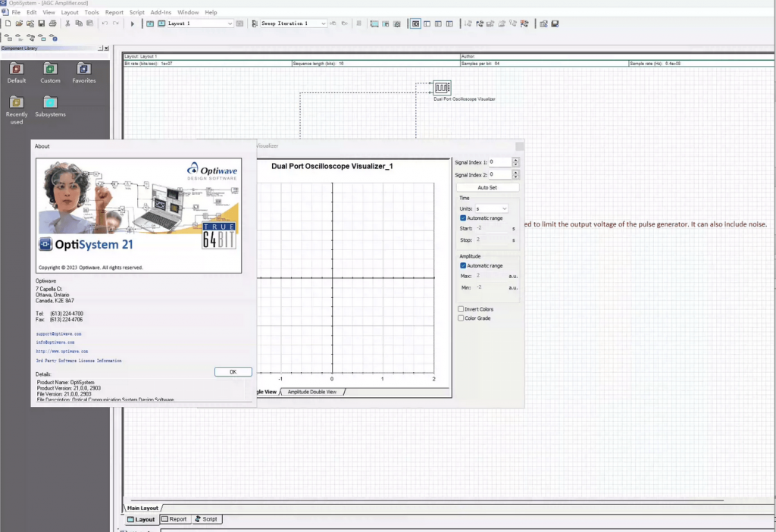Click the Dual Port Oscilloscope Visualizer component icon
Image resolution: width=776 pixels, height=532 pixels.
[x=442, y=88]
